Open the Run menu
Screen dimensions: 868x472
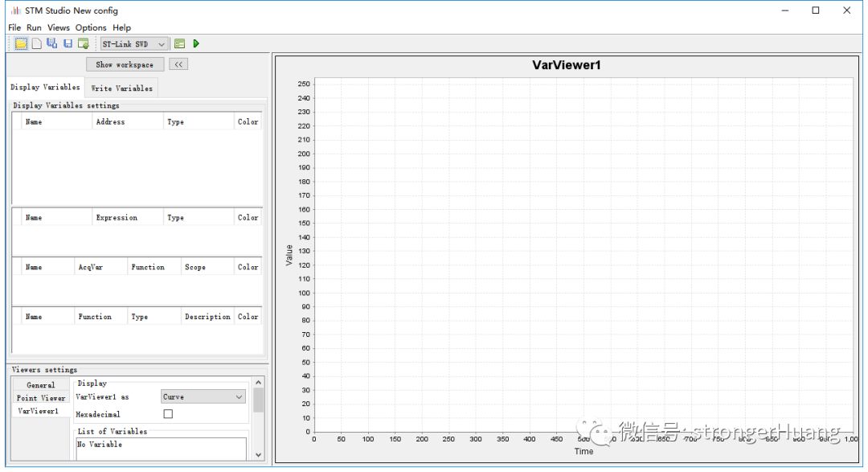34,27
